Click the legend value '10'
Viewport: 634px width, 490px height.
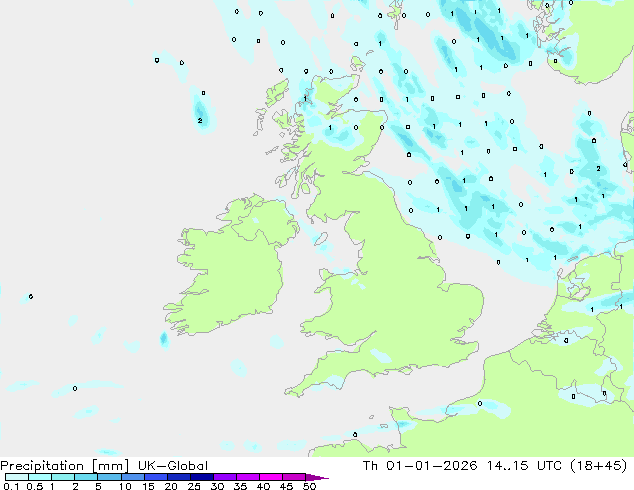click(125, 486)
